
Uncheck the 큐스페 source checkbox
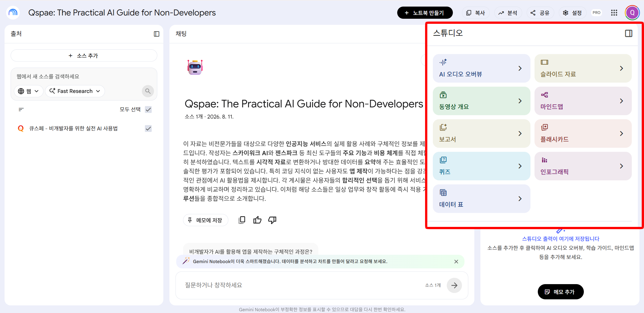[148, 128]
